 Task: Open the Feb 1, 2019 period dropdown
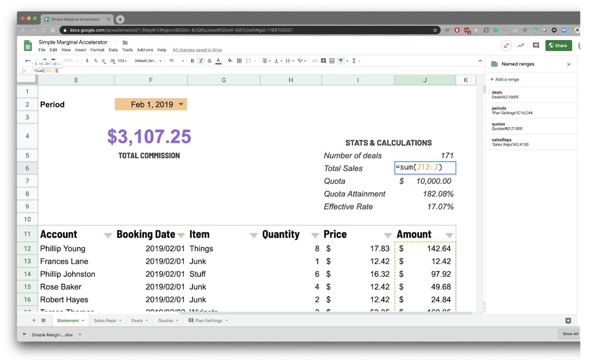[x=181, y=104]
